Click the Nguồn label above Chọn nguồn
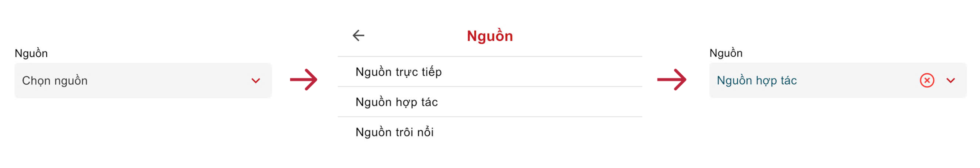Viewport: 980px width, 168px height. 31,53
